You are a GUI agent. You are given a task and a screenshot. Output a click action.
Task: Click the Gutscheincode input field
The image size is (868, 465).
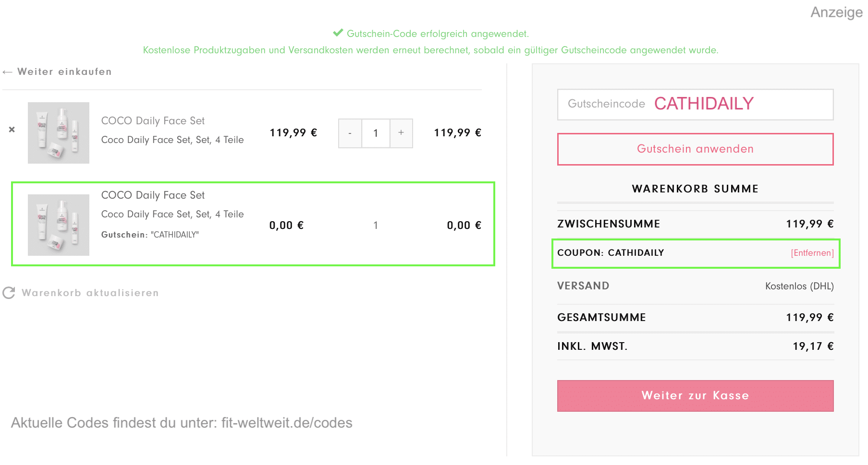(x=695, y=104)
